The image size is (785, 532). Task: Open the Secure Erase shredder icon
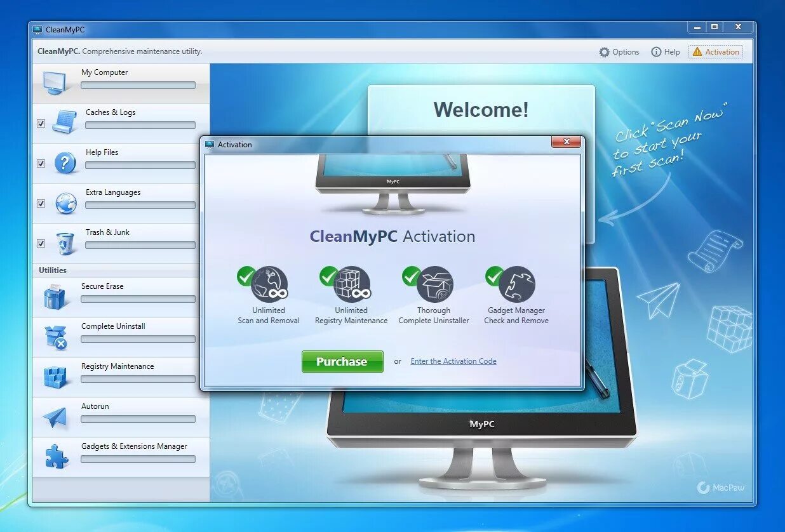55,296
